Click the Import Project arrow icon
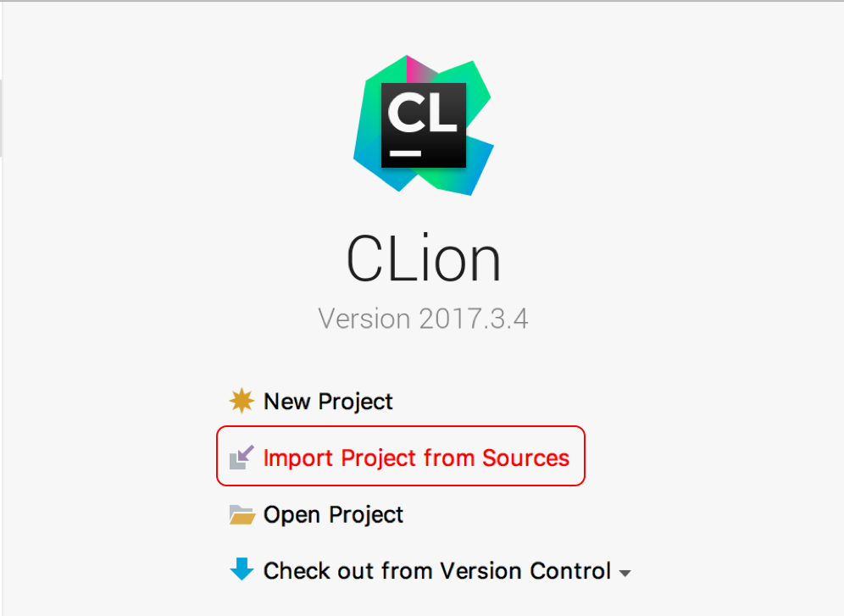This screenshot has height=616, width=844. point(242,458)
